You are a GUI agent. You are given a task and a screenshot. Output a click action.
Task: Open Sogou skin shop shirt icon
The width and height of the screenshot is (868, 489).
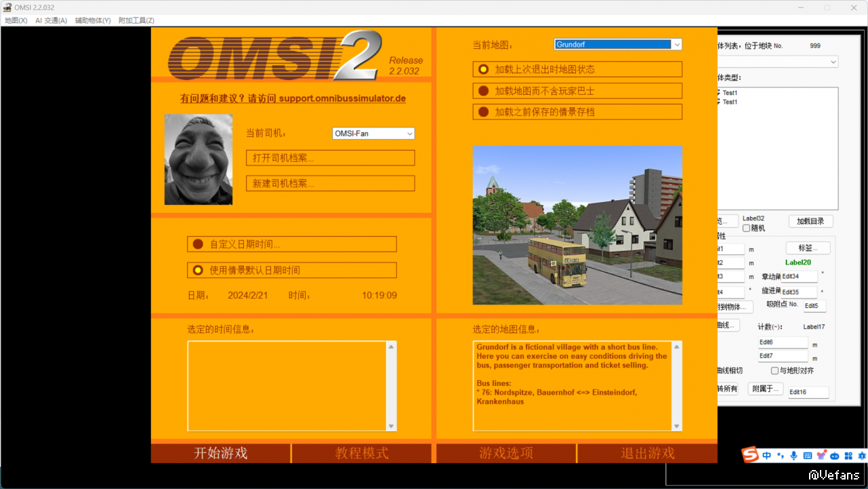click(x=821, y=456)
